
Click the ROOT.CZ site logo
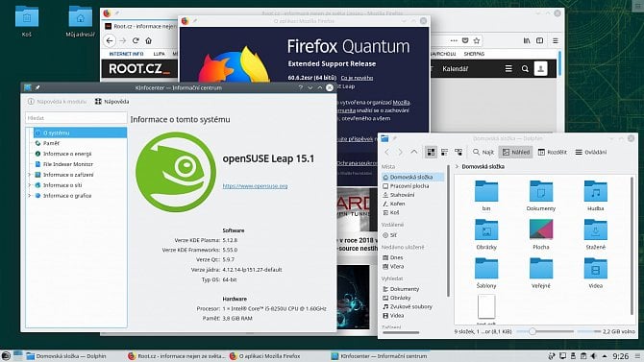[x=138, y=68]
